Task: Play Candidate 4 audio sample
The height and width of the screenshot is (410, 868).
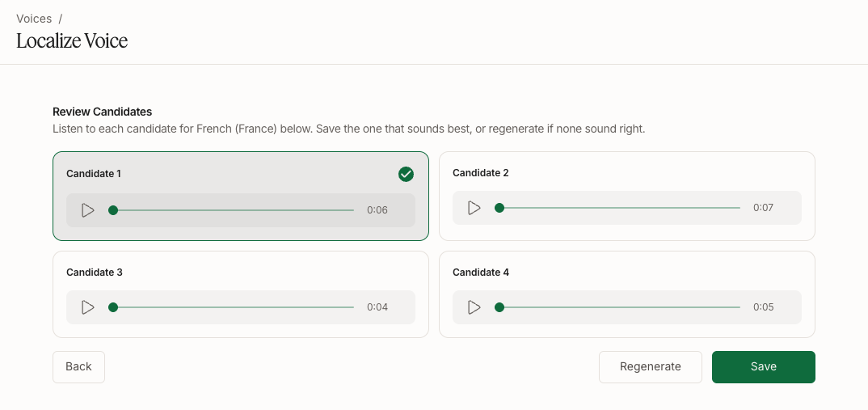Action: click(x=474, y=307)
